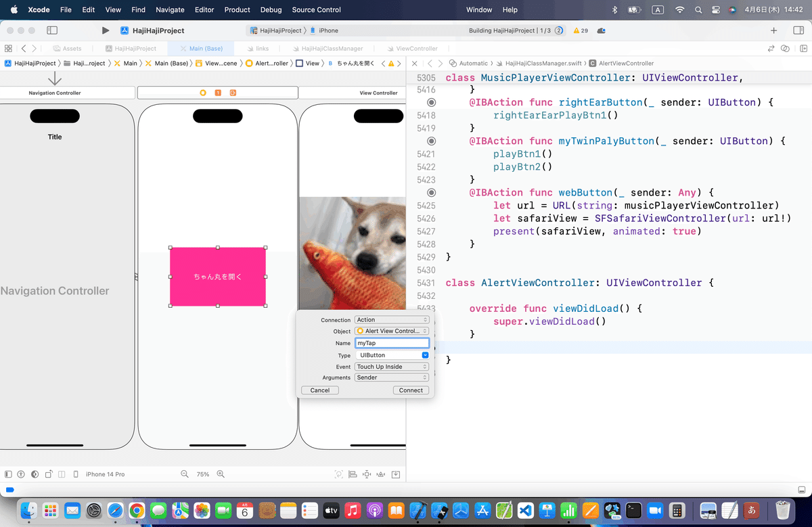Close the assistant editor with the X
Screen dimensions: 812x527
click(414, 63)
